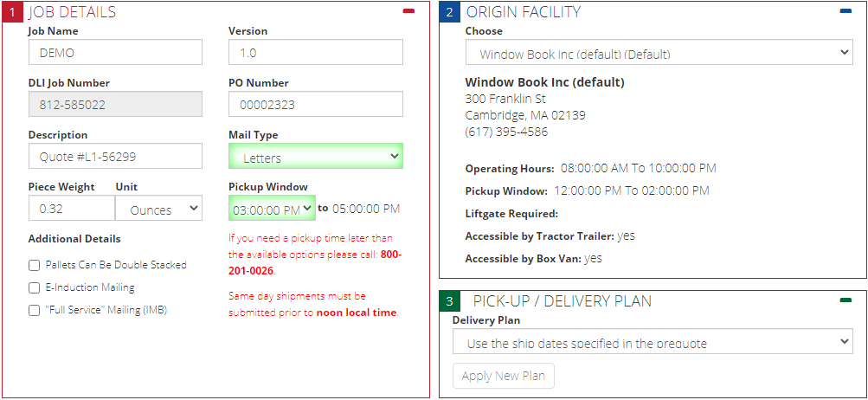Focus the Description field with Quote #L1-56299
The height and width of the screenshot is (400, 868).
click(x=115, y=156)
